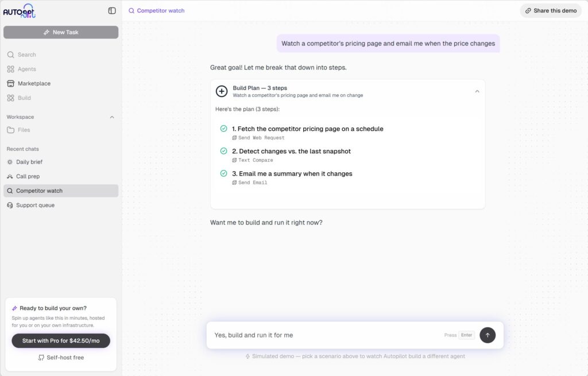Collapse the Workspace section
The image size is (588, 376).
coord(112,117)
